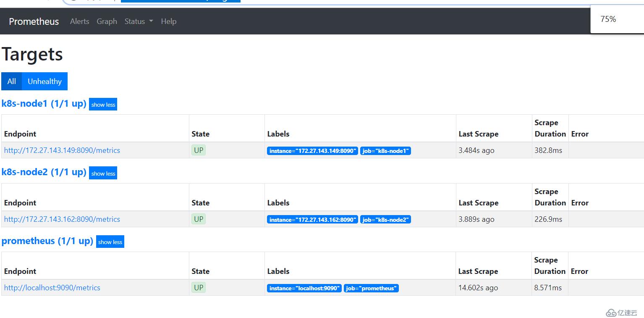Select scrape duration 8.571ms
The image size is (644, 318).
pyautogui.click(x=548, y=288)
